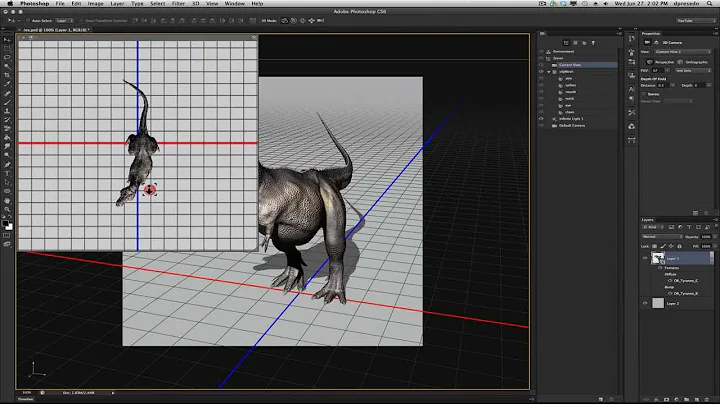The height and width of the screenshot is (404, 720).
Task: Click the foreground color swatch
Action: pyautogui.click(x=5, y=224)
